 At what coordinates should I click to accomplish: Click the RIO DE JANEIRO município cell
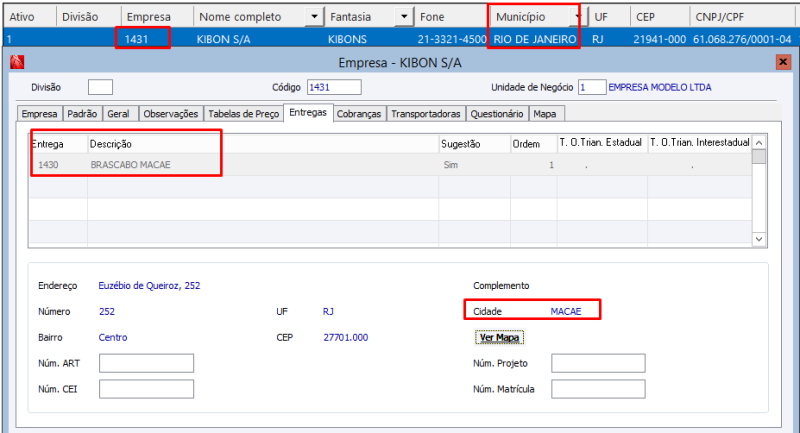tap(535, 39)
